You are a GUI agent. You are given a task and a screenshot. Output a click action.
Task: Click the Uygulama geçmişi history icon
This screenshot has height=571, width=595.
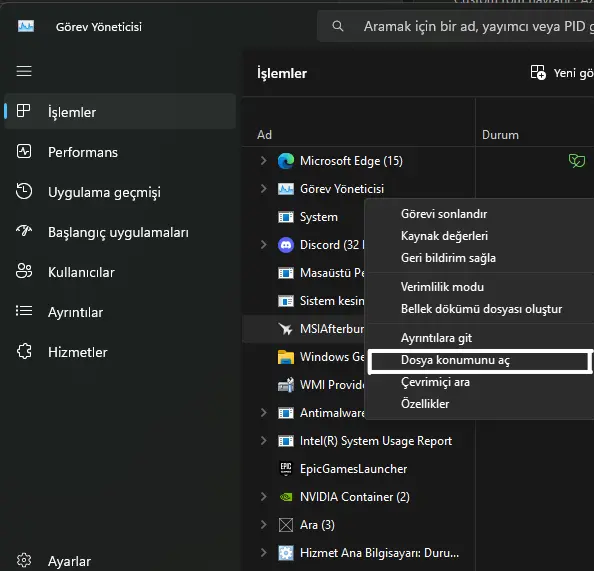point(24,191)
